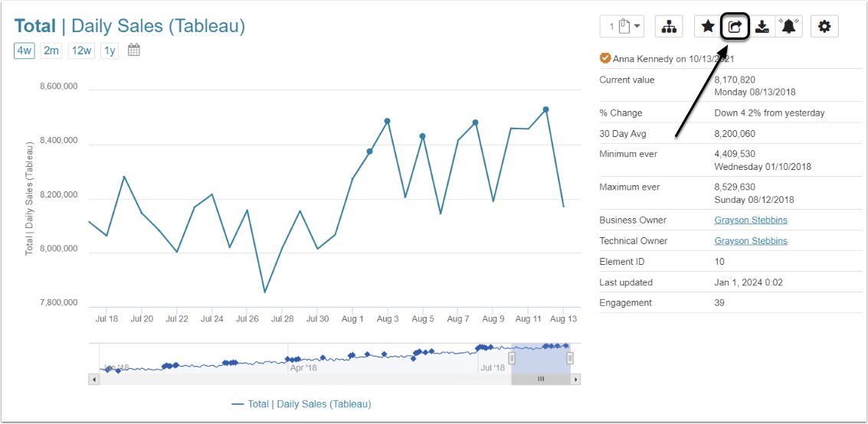Click the navigator range right handle

point(570,358)
